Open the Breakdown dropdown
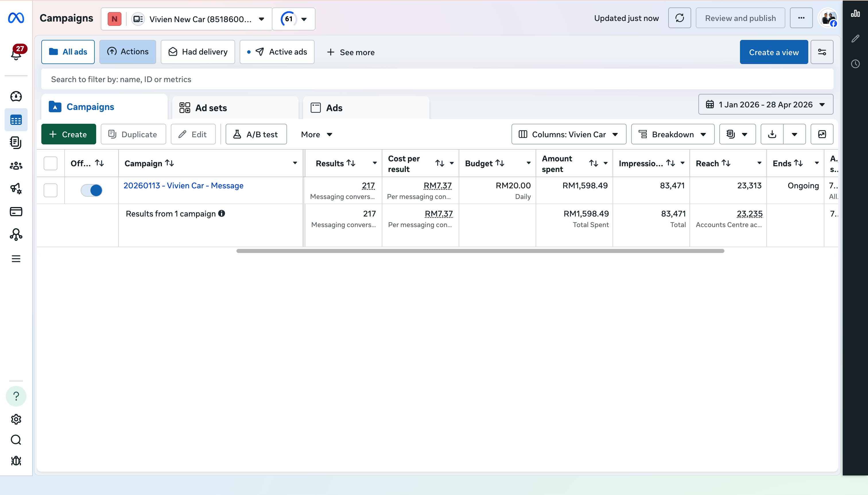The width and height of the screenshot is (868, 495). (x=673, y=134)
